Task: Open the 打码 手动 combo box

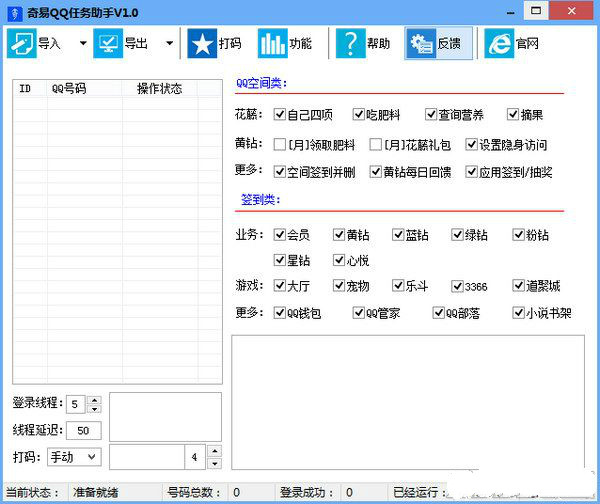Action: (x=74, y=457)
